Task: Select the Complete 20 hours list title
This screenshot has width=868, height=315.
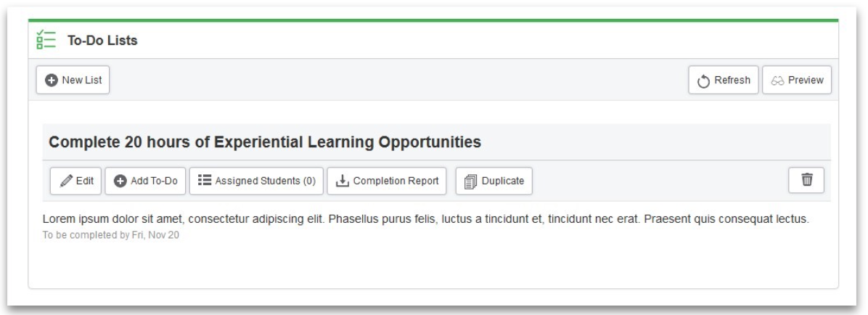Action: click(x=265, y=142)
